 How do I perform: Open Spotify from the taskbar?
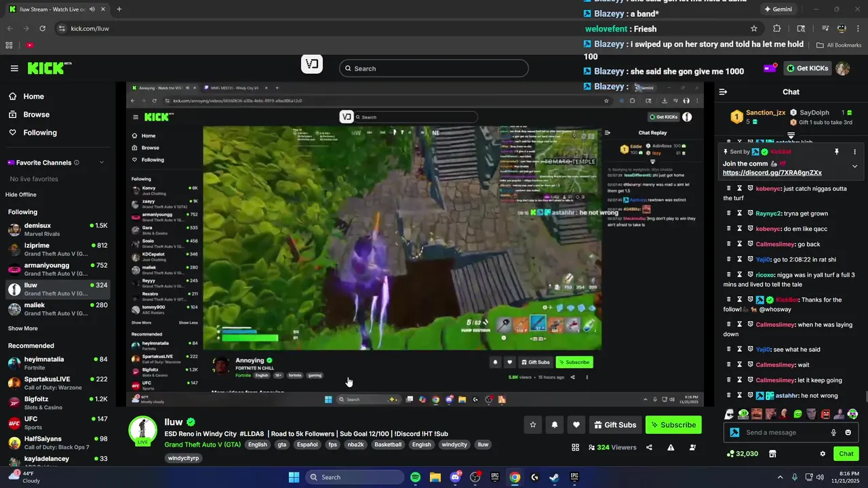(416, 477)
